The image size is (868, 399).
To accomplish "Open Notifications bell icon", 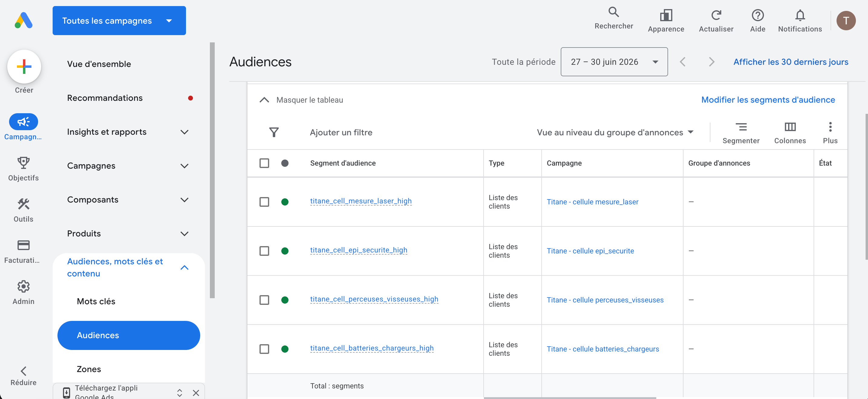I will (x=800, y=15).
